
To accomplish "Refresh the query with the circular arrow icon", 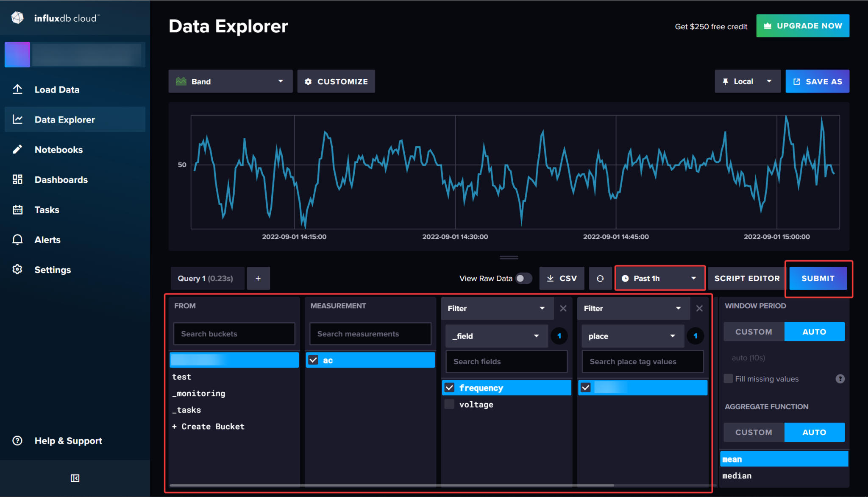I will click(x=600, y=278).
